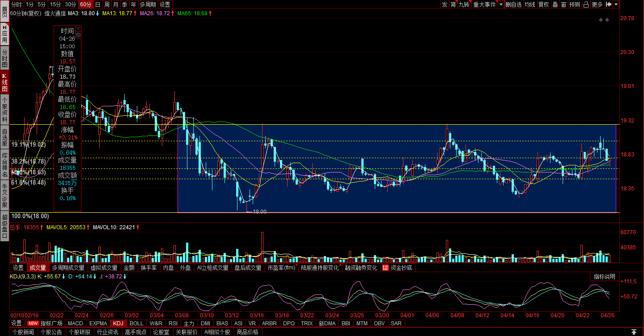Open the 高手观点 bottom tab
Screen dimensions: 644x336
point(136,332)
